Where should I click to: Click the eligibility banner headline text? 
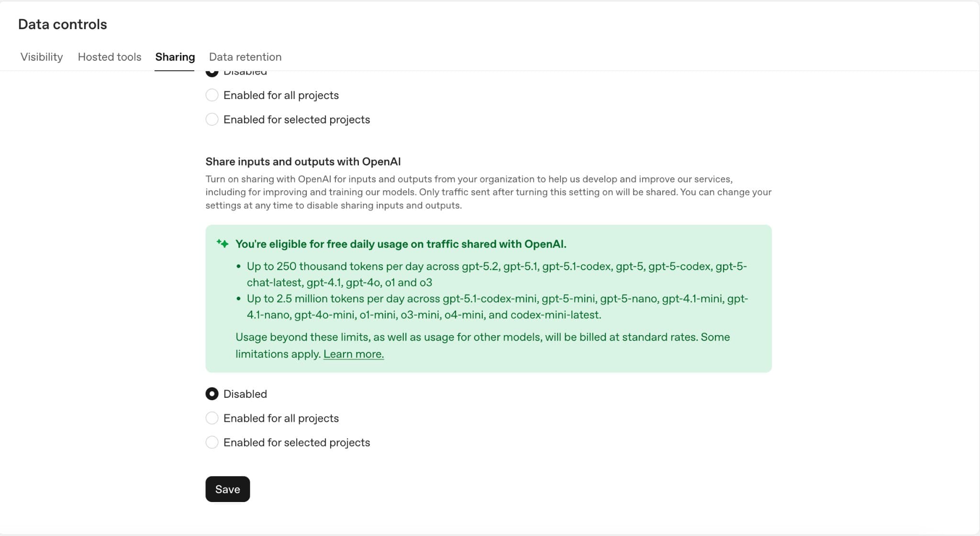(401, 244)
